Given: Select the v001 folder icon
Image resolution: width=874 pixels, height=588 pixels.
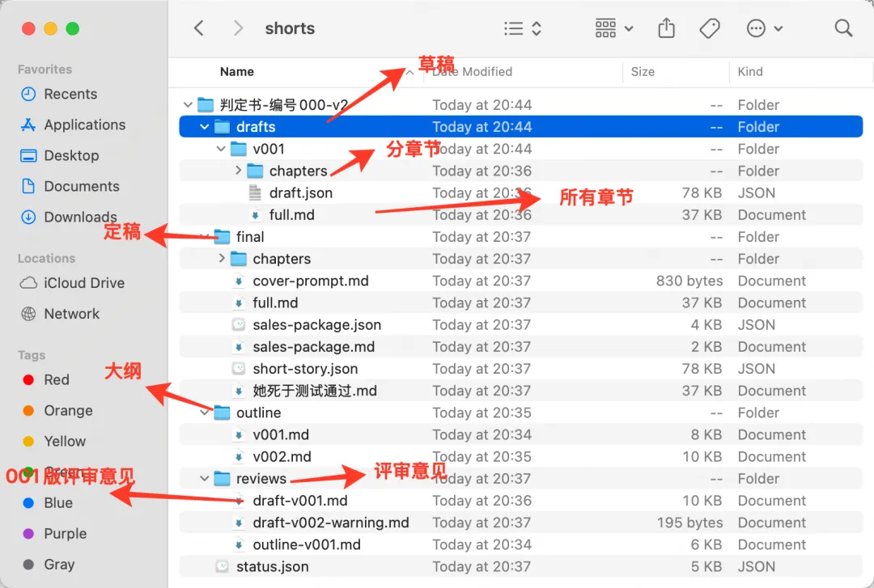Looking at the screenshot, I should pyautogui.click(x=239, y=149).
